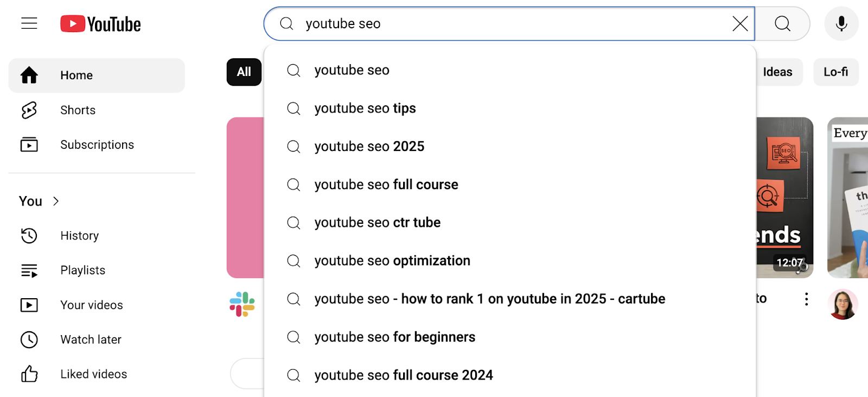Select the Ideas category chip
The image size is (868, 397).
tap(777, 72)
